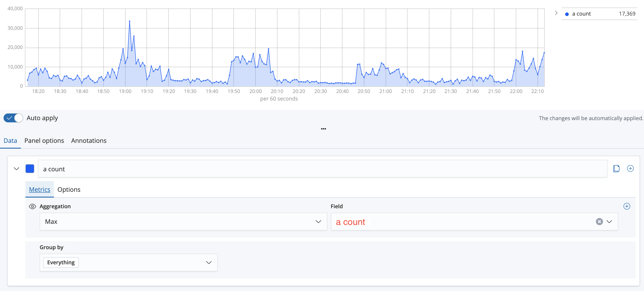
Task: Open the Field selection dropdown arrow
Action: click(609, 222)
